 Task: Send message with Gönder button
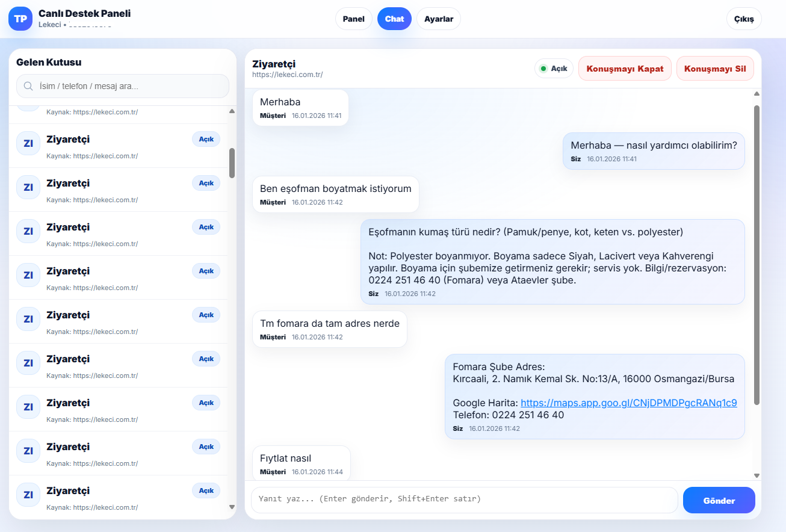(719, 500)
